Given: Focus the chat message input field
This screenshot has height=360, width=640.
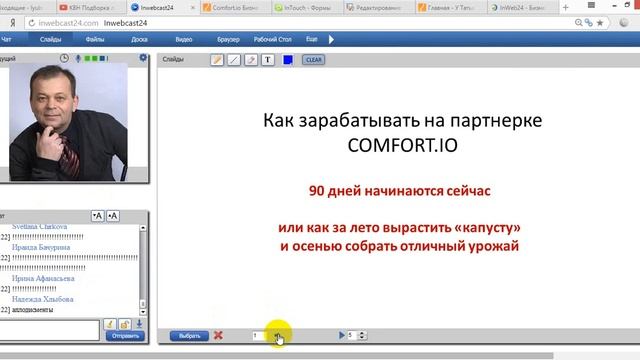Looking at the screenshot, I should click(x=49, y=330).
